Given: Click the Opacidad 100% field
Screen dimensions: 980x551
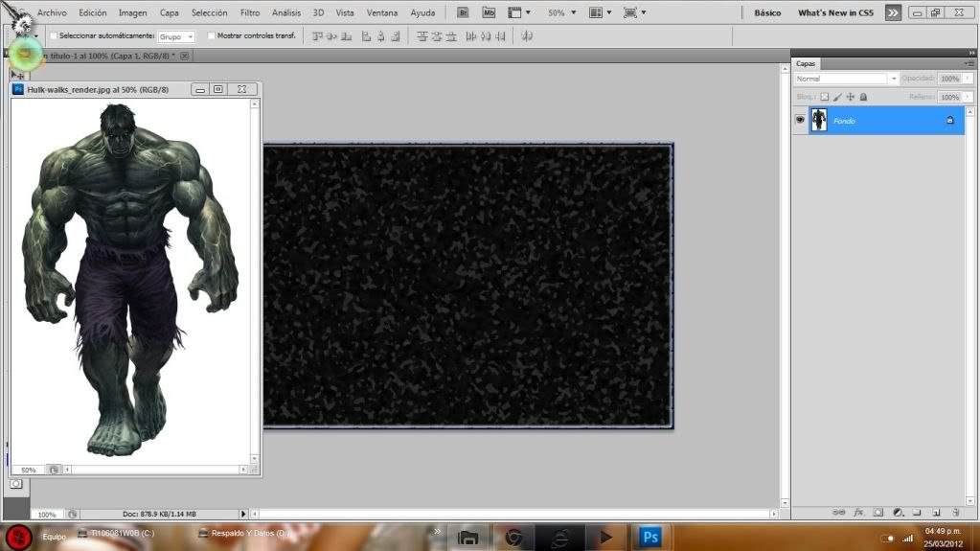Looking at the screenshot, I should pos(950,79).
